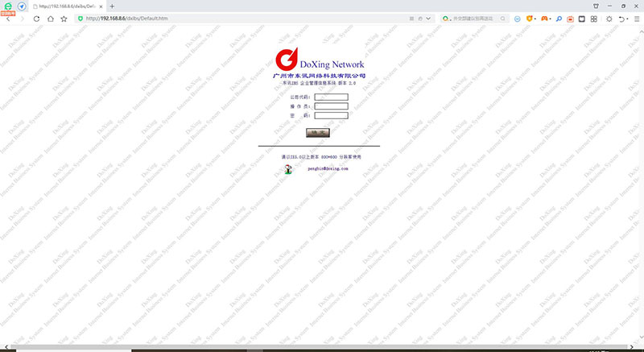Click the 360 browser logo icon

tap(8, 6)
